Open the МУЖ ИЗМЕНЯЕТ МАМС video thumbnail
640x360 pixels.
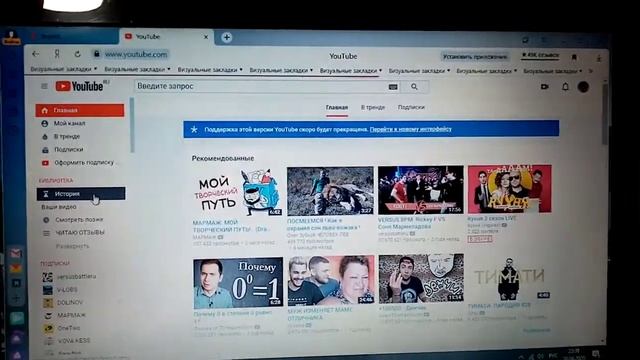331,281
